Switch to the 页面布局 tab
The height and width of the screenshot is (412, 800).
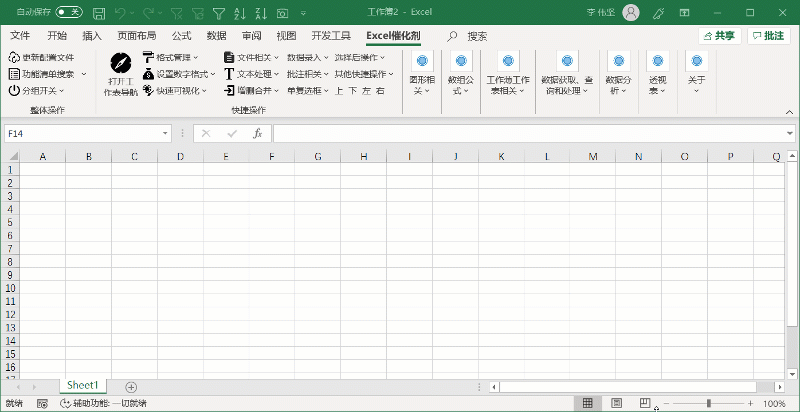point(137,36)
